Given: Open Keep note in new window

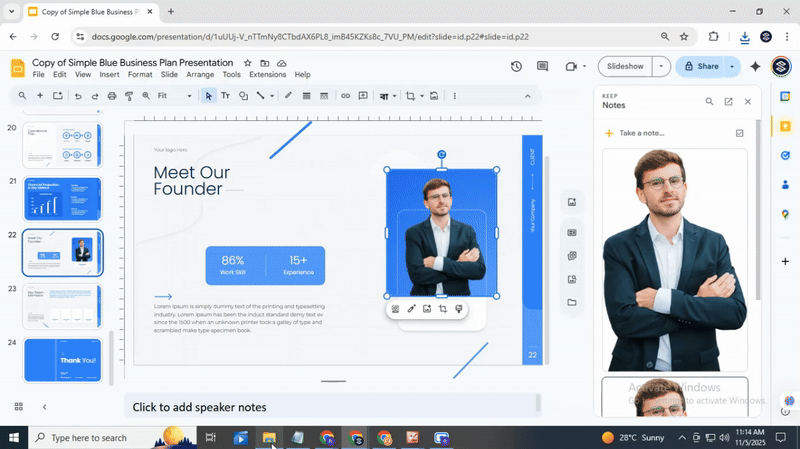Looking at the screenshot, I should [728, 102].
